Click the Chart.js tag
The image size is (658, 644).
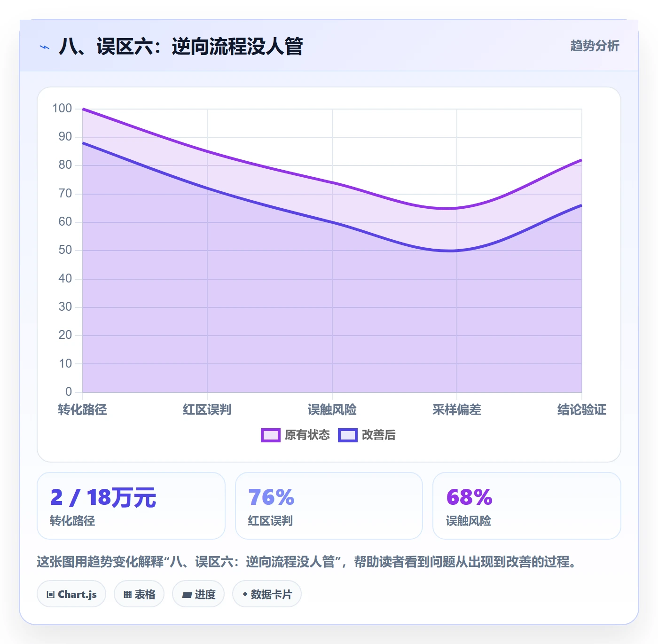coord(71,594)
